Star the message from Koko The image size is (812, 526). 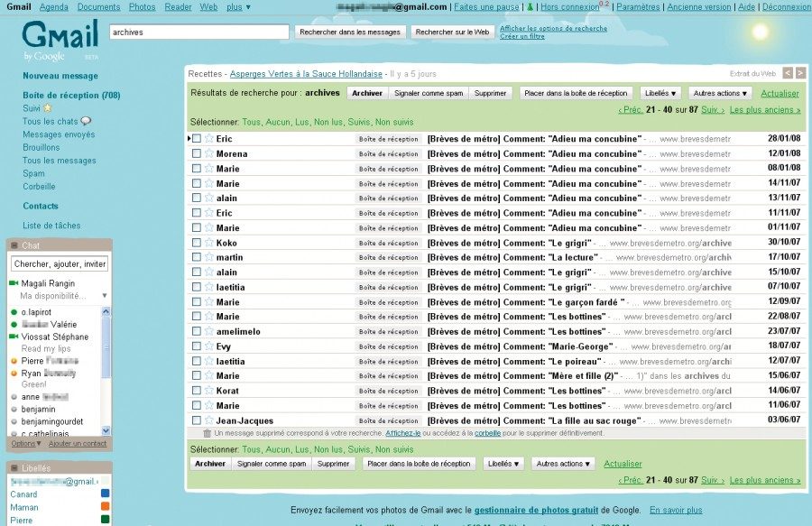pyautogui.click(x=209, y=243)
